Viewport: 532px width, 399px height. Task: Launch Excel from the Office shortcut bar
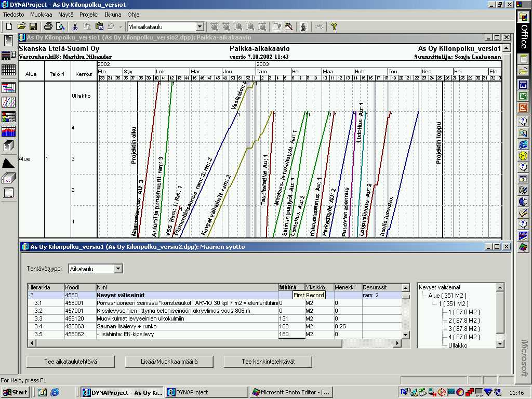[x=523, y=96]
